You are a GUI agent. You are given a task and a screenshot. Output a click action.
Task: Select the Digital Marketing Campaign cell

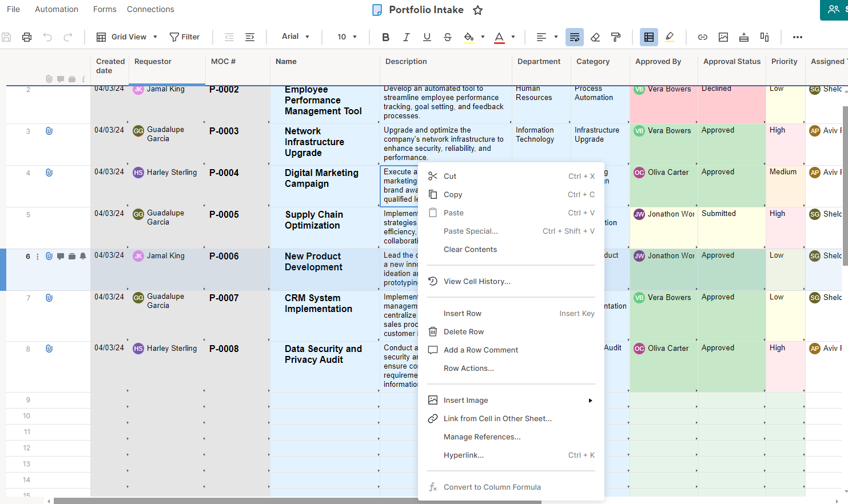(325, 186)
